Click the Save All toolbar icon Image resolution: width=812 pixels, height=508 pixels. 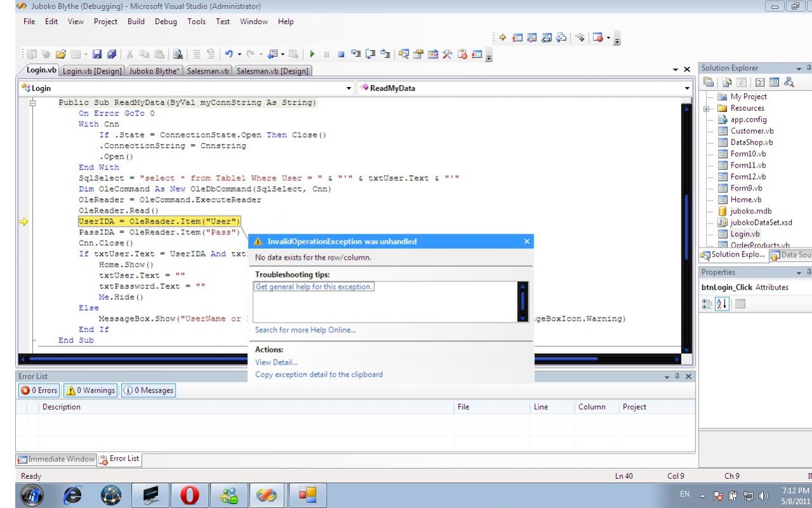click(112, 55)
